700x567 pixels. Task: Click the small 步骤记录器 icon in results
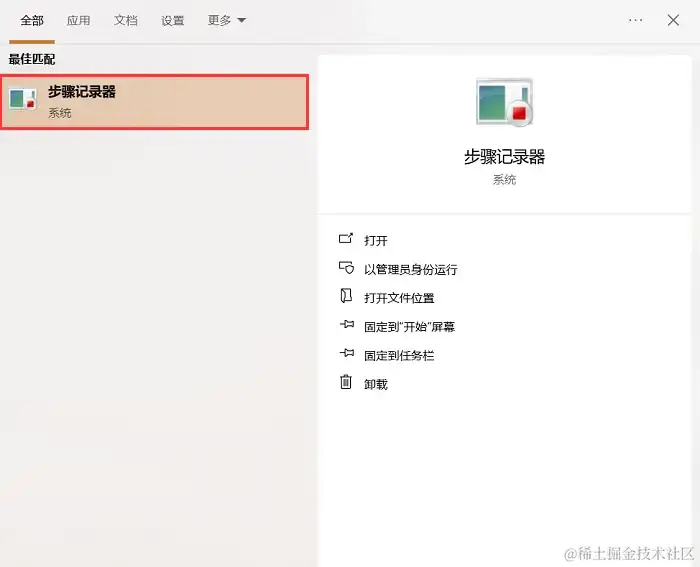[23, 99]
